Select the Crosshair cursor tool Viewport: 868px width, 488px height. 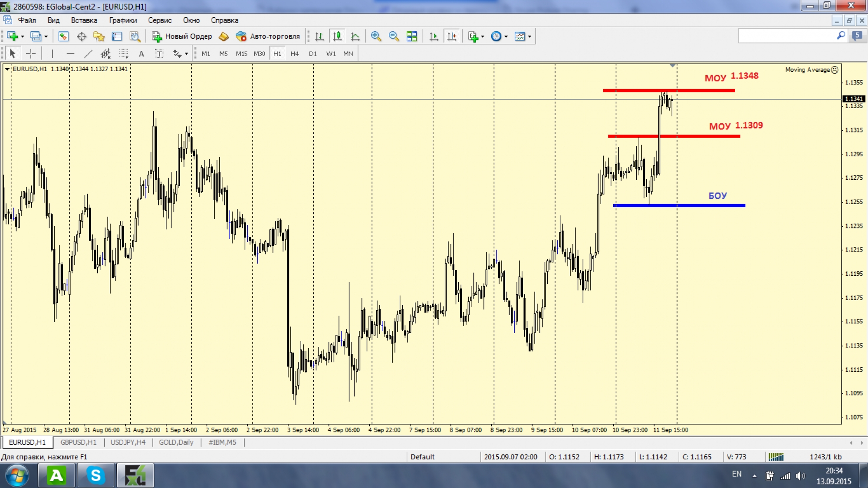pos(31,54)
